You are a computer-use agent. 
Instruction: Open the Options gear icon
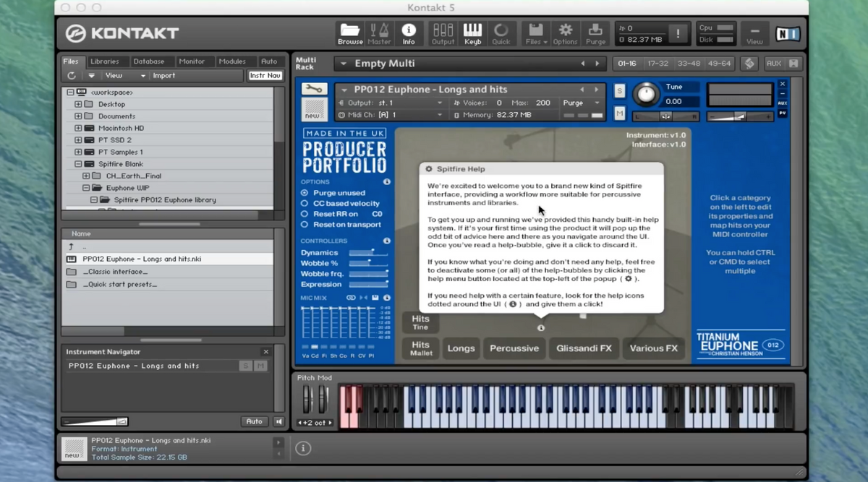[565, 33]
